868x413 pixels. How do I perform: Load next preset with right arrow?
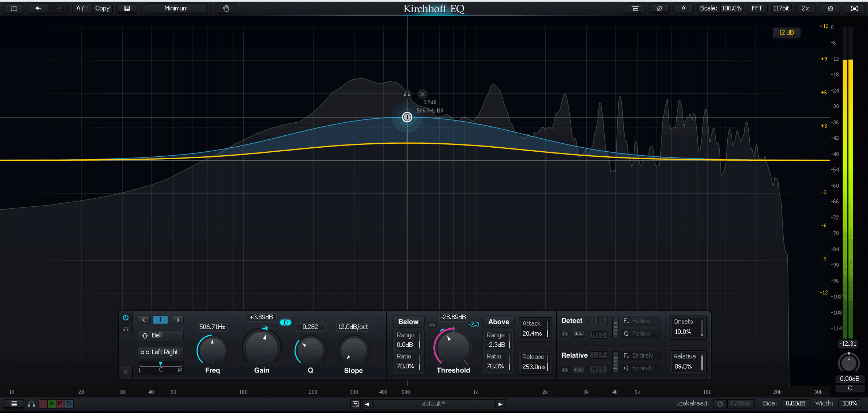500,404
